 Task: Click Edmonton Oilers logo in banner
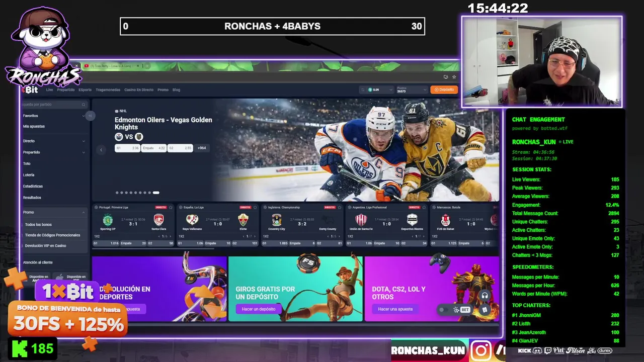(119, 137)
